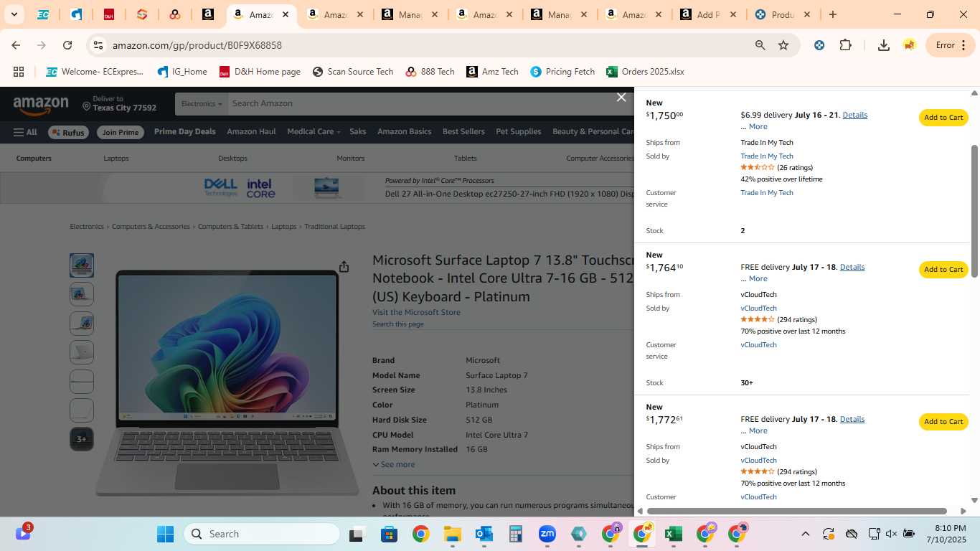Launch Excel from the taskbar

(673, 534)
